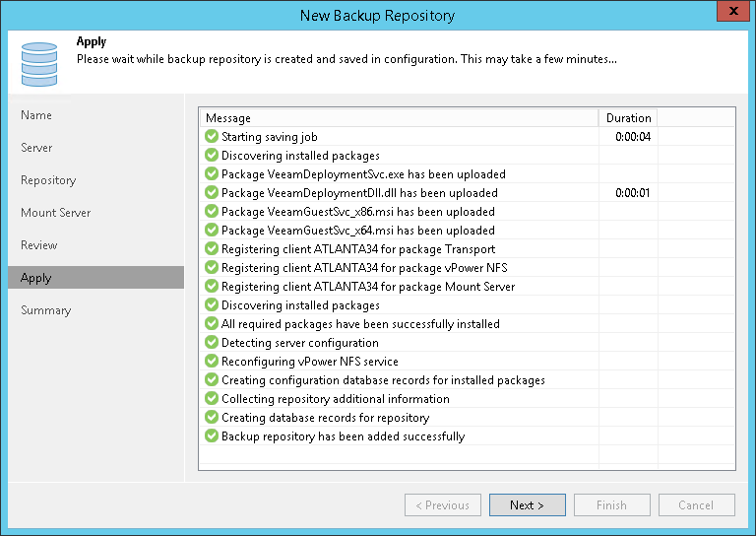Select 'Collecting repository additional information' text
The image size is (756, 536).
335,399
